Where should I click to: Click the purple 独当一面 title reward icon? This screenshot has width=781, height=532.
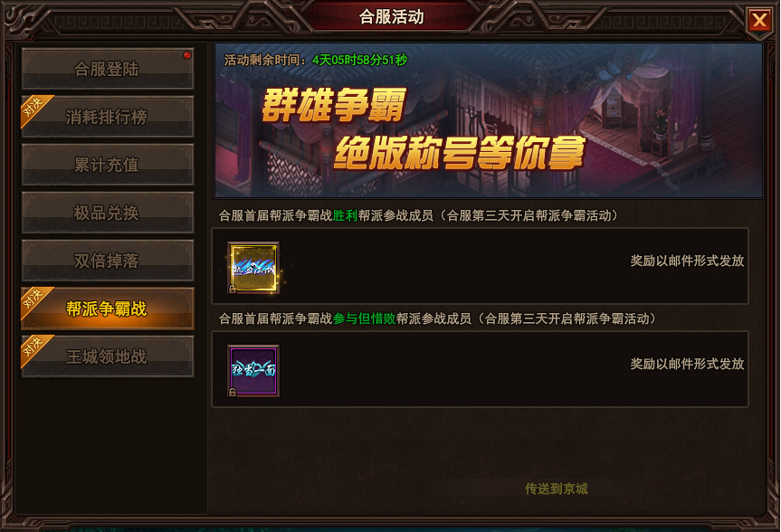point(253,371)
